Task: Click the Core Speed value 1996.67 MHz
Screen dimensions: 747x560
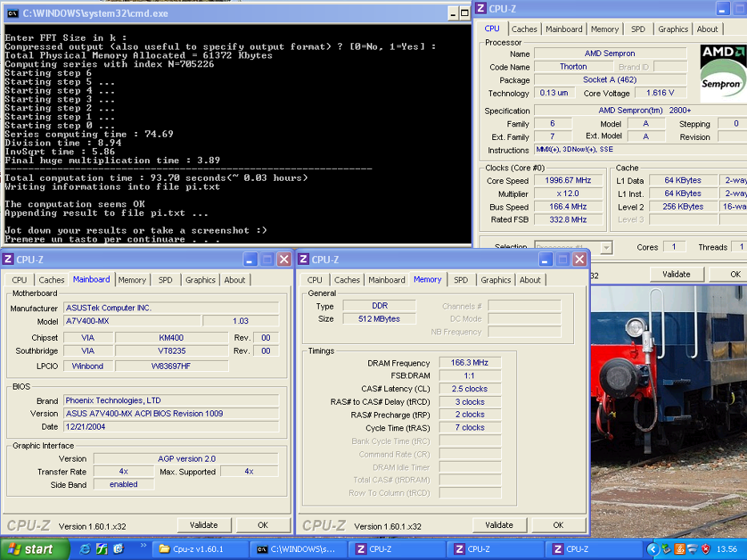Action: pyautogui.click(x=568, y=181)
